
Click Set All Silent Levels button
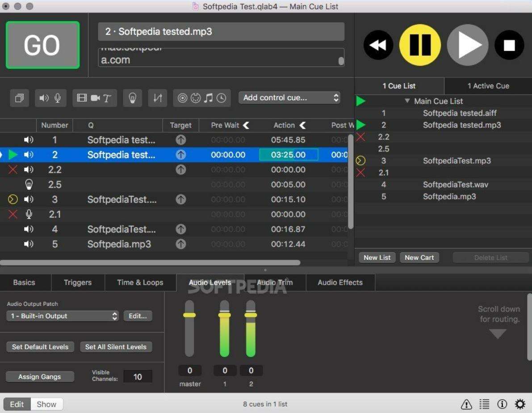[x=116, y=347]
